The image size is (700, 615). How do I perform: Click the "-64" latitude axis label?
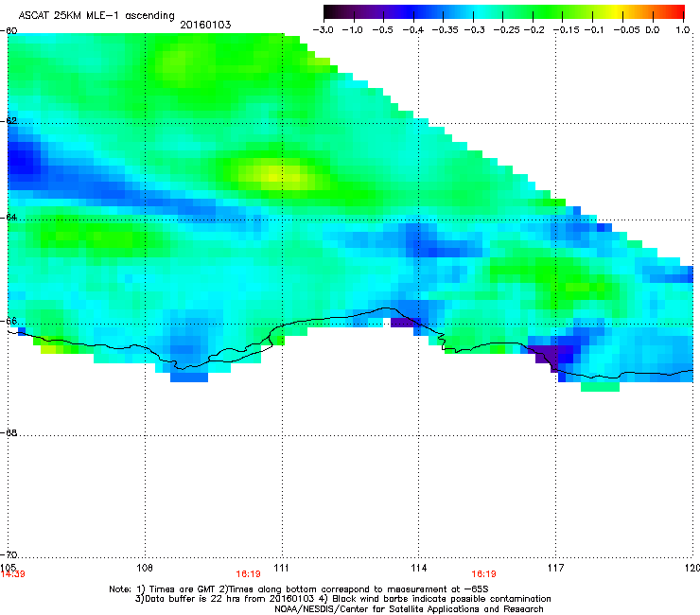[x=9, y=218]
